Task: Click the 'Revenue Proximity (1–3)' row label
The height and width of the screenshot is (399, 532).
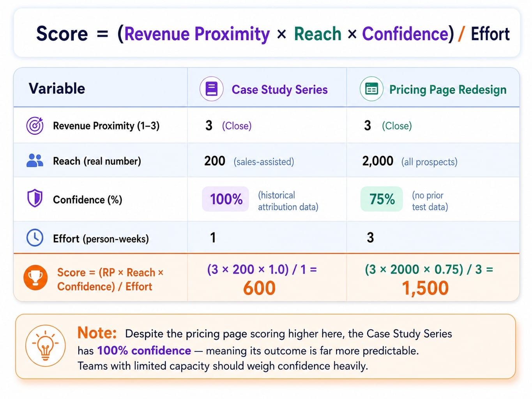Action: (106, 126)
